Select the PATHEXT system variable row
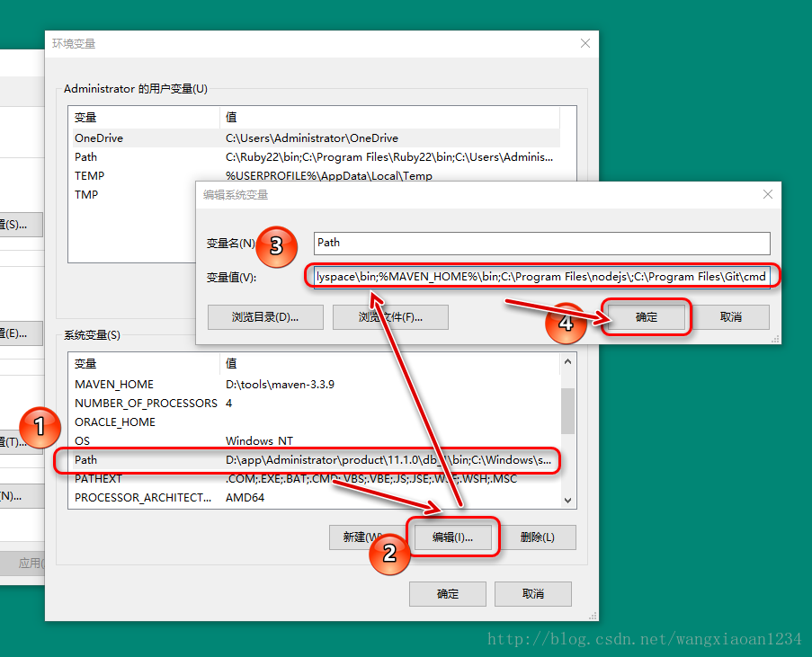The width and height of the screenshot is (812, 657). pyautogui.click(x=315, y=478)
